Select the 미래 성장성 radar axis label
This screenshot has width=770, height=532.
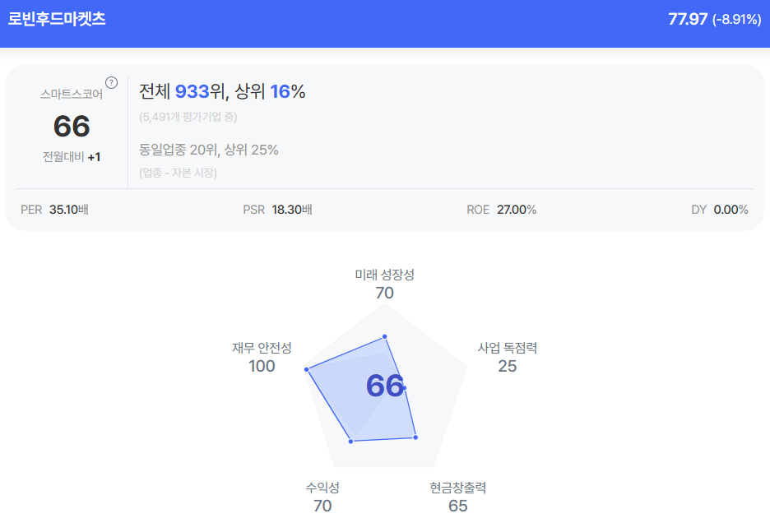coord(384,275)
